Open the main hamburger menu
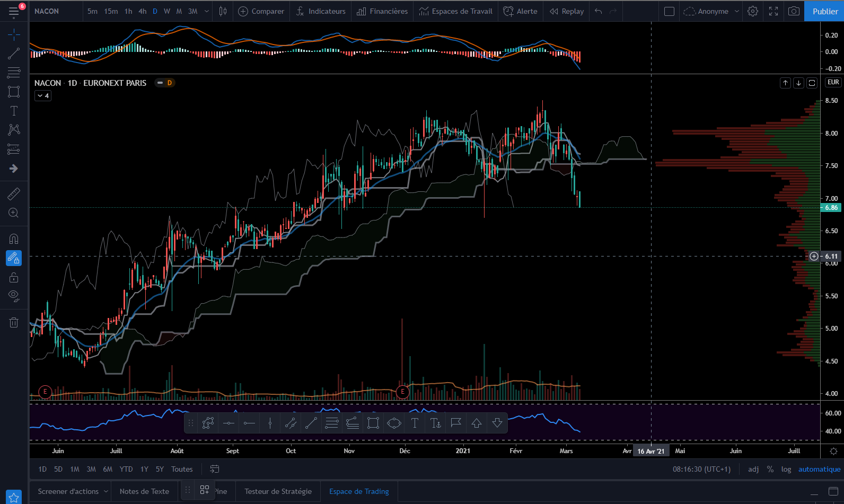Viewport: 844px width, 504px height. [x=14, y=11]
